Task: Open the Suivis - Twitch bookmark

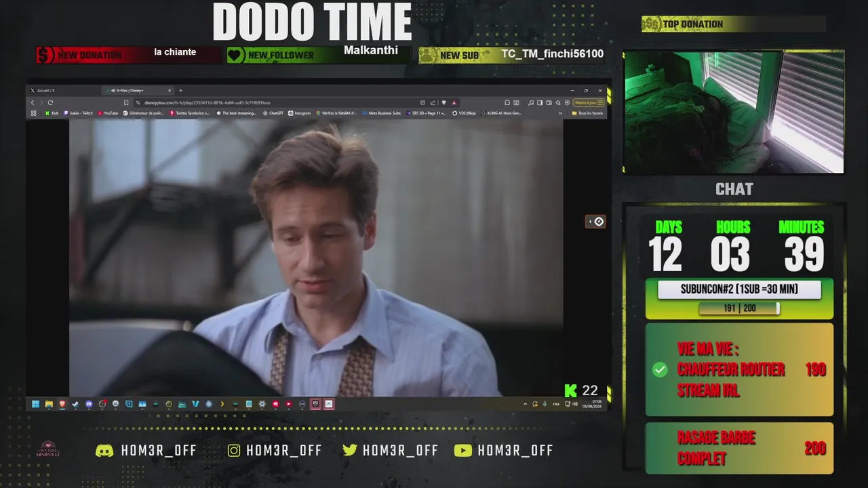Action: [x=78, y=113]
